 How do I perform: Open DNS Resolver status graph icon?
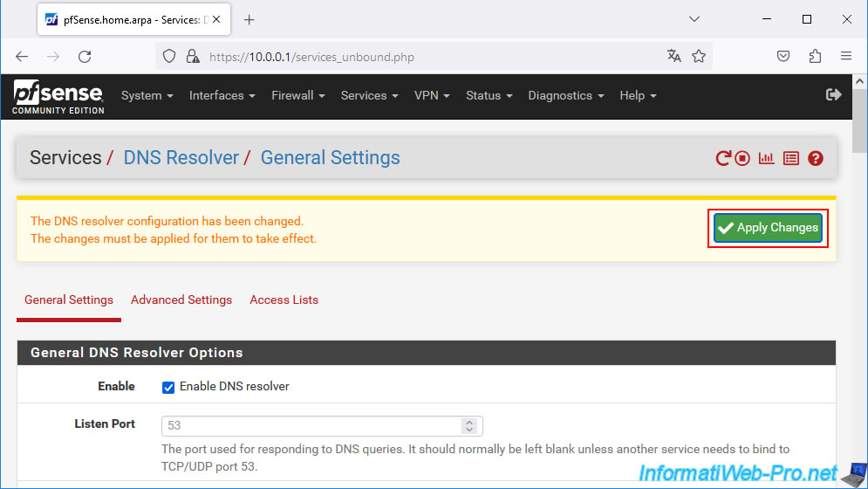(x=766, y=159)
